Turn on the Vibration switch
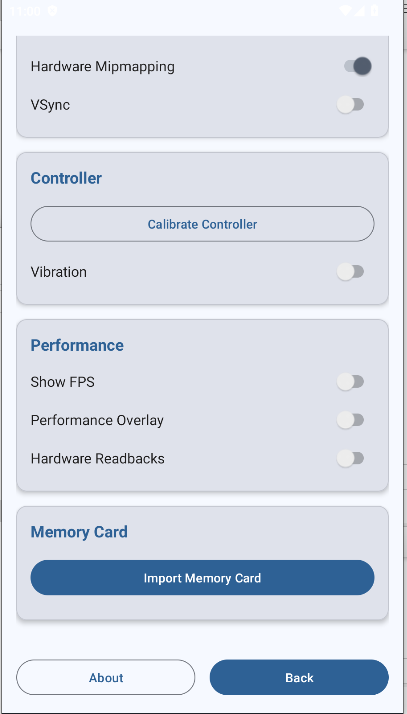The height and width of the screenshot is (714, 407). coord(350,272)
